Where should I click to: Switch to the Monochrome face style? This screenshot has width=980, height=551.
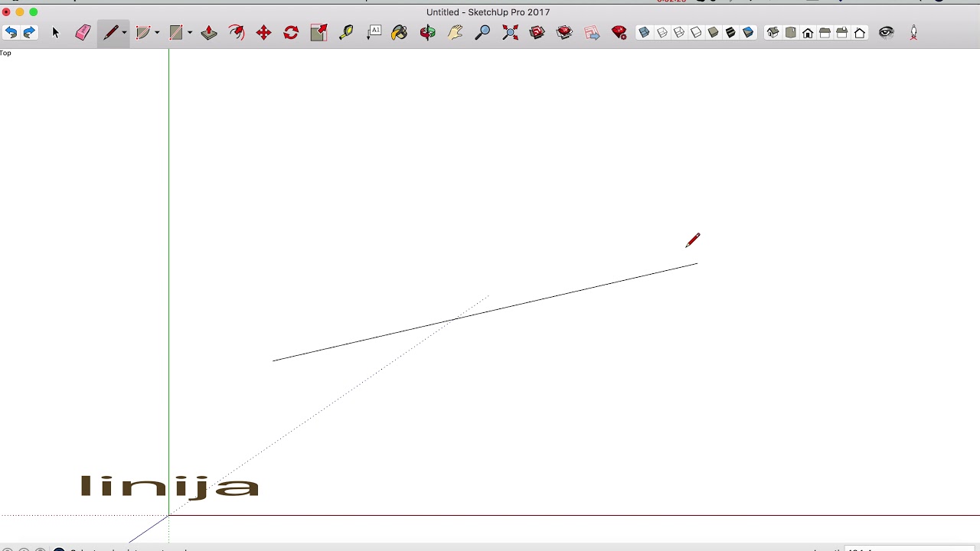tap(749, 32)
